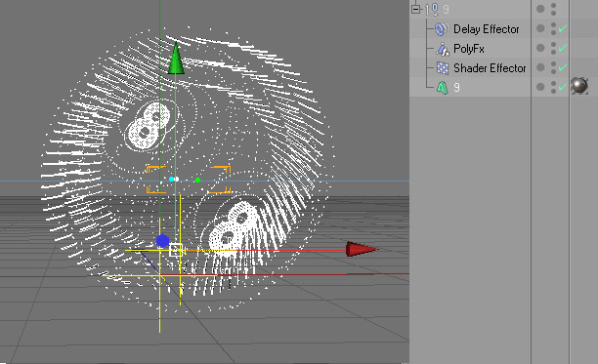
Task: Click the blue Z-axis handle in viewport
Action: point(162,241)
